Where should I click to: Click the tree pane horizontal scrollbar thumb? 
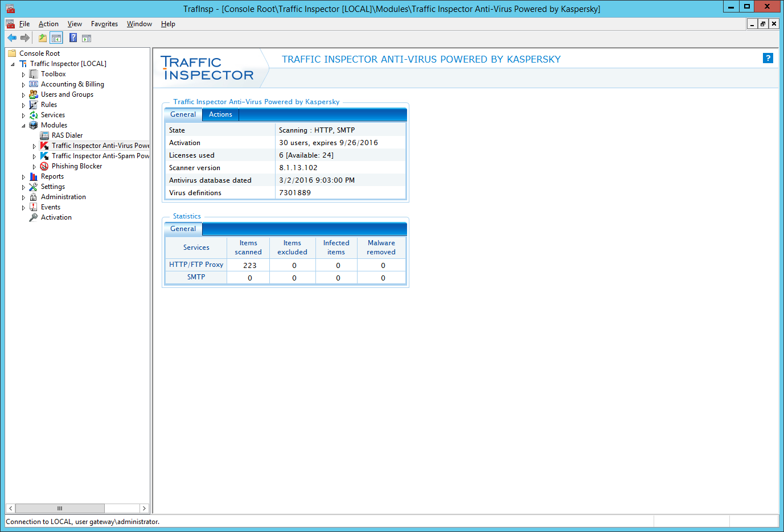point(60,508)
